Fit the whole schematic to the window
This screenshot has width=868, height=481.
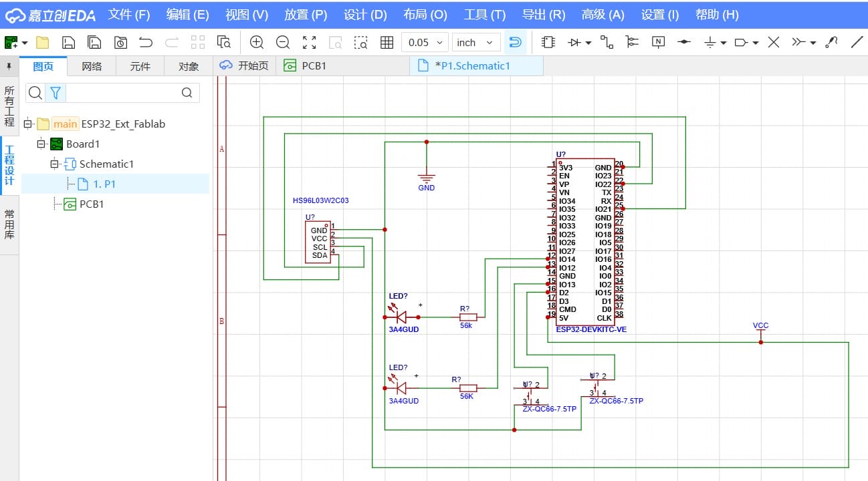click(309, 43)
